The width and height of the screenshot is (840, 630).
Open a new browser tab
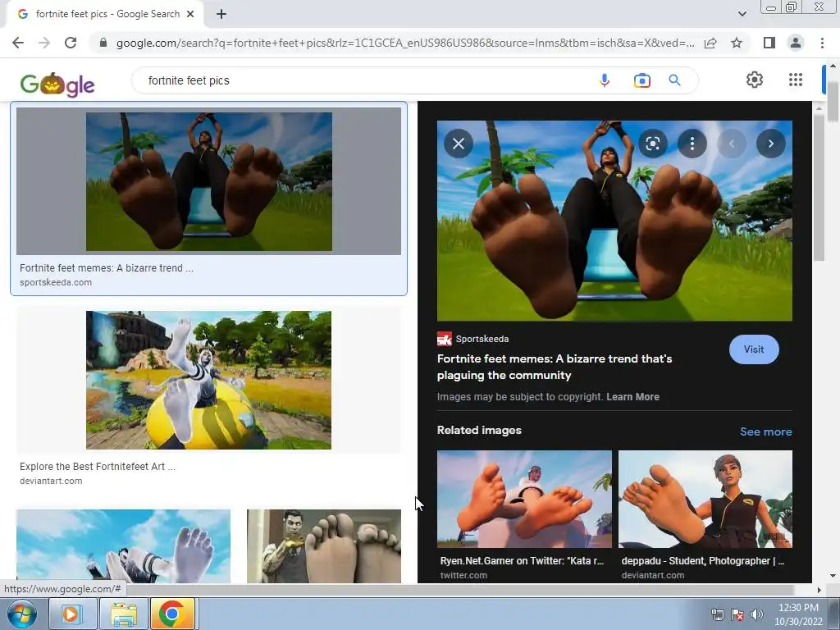pos(221,15)
